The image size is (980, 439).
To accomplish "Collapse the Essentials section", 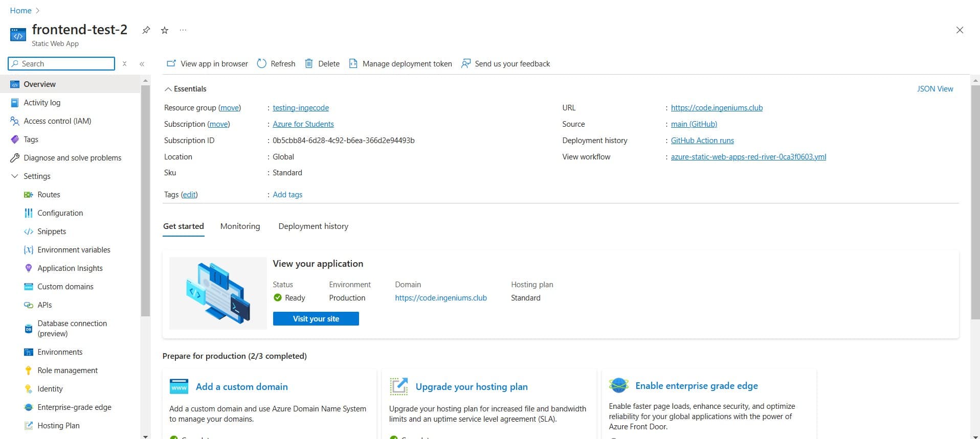I will tap(168, 89).
